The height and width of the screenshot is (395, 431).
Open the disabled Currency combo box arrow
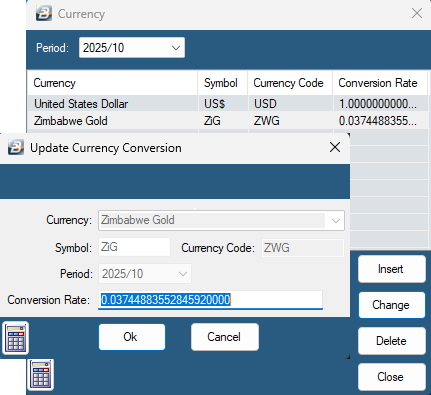tap(335, 220)
